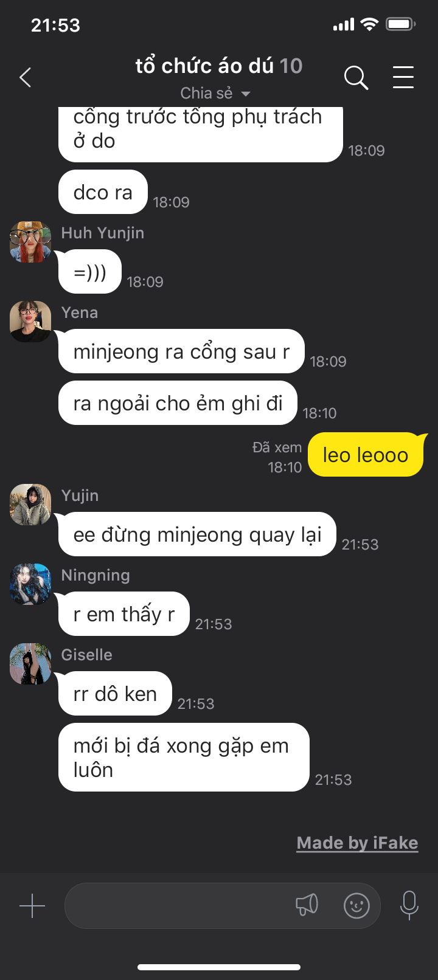Follow the Made by iFake link

(357, 843)
